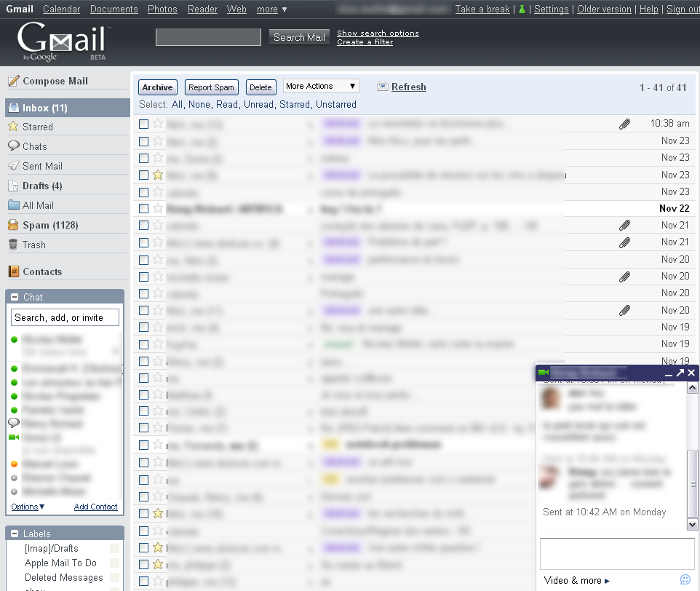The height and width of the screenshot is (591, 700).
Task: Minimize the chat popup window
Action: pos(668,374)
